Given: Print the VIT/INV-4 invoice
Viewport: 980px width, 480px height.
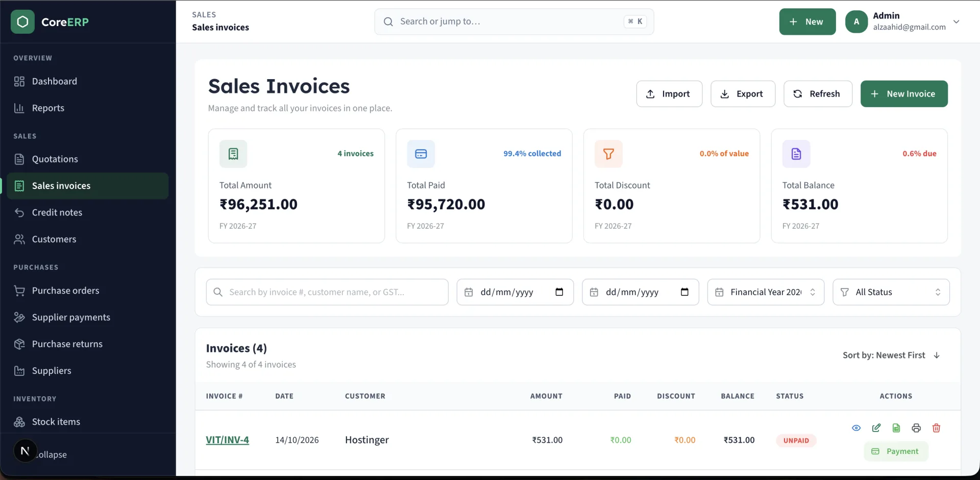Looking at the screenshot, I should pyautogui.click(x=916, y=428).
